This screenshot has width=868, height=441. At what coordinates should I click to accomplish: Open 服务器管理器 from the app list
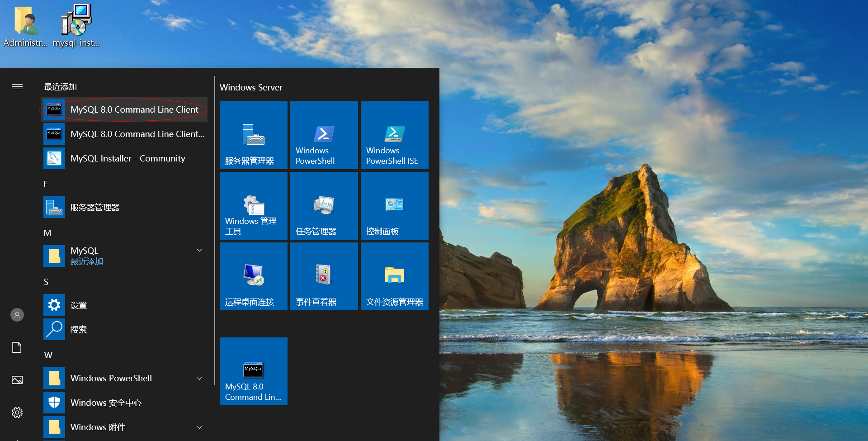[x=124, y=207]
